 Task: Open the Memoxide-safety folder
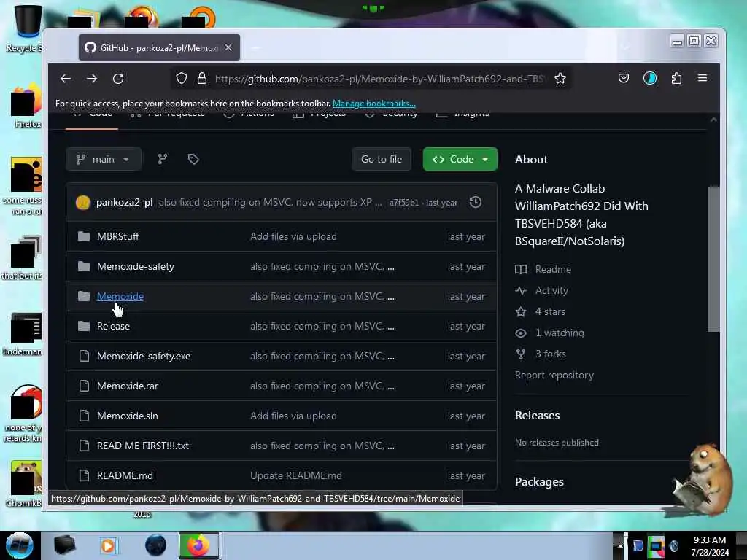coord(136,266)
